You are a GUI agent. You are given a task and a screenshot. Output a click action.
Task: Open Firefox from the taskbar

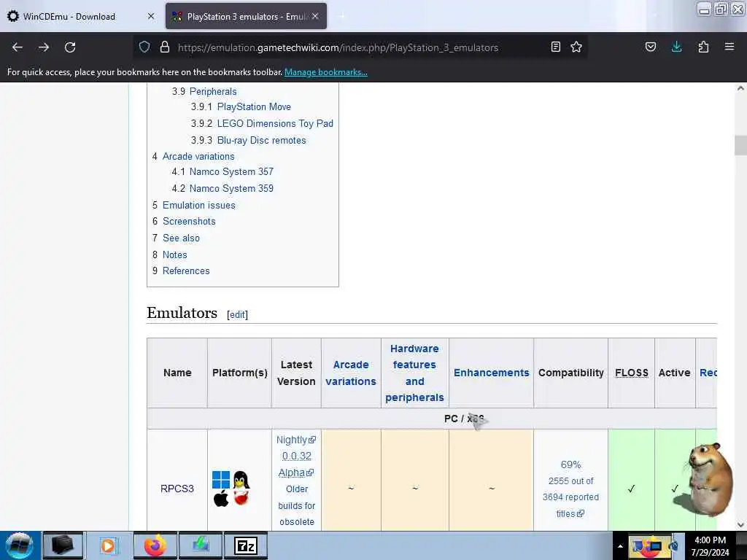tap(155, 545)
